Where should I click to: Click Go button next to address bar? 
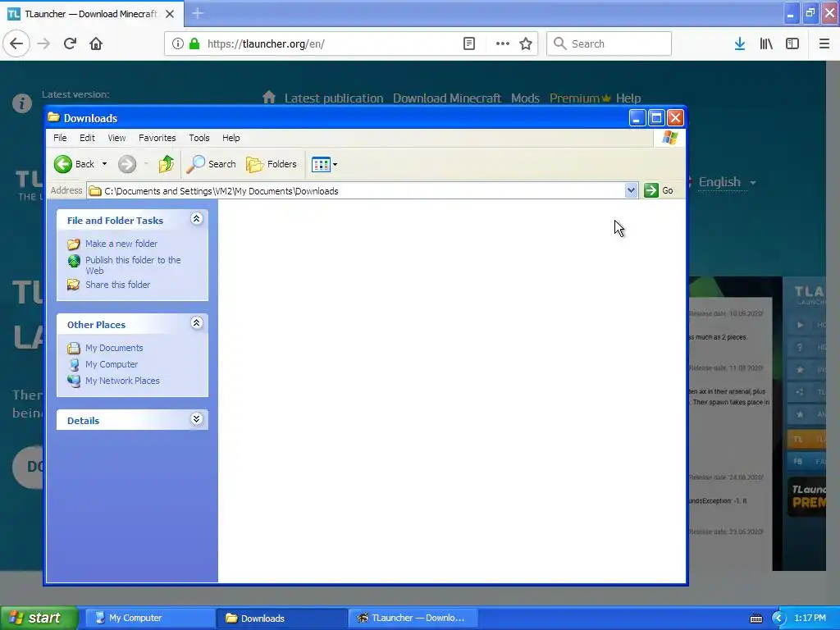[x=659, y=190]
